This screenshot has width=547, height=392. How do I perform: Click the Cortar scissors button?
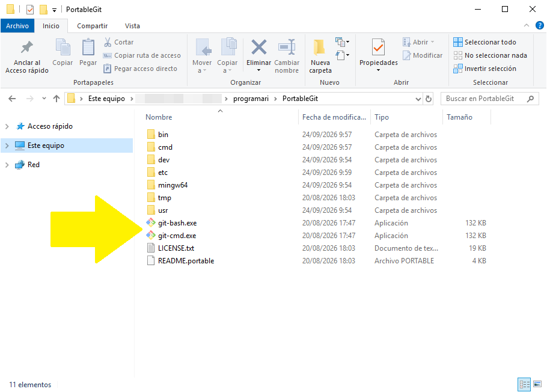[118, 42]
